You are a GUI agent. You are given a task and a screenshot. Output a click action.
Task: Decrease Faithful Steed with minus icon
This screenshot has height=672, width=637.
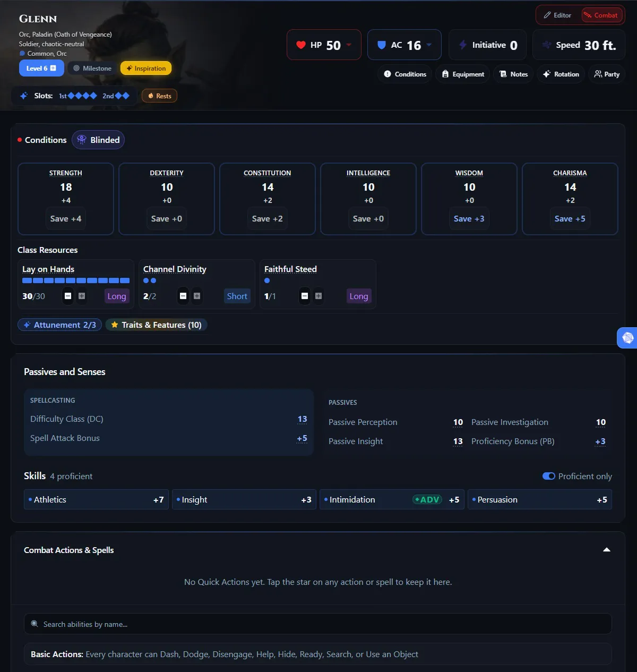coord(305,296)
